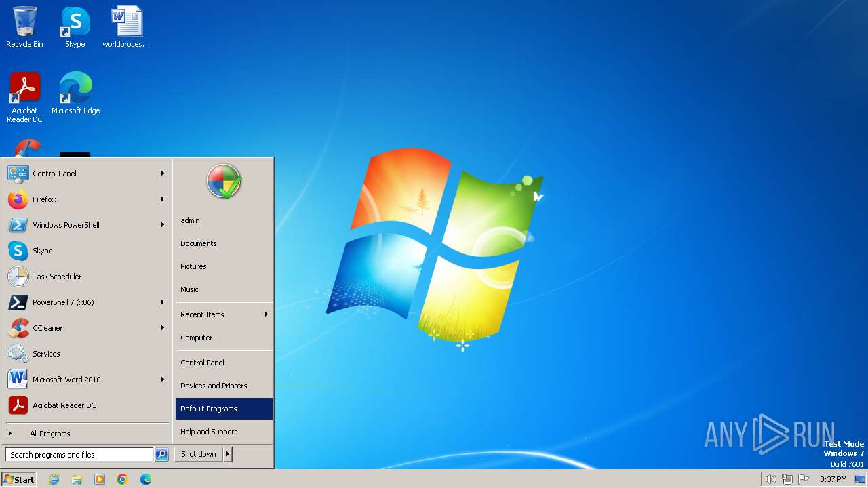
Task: Expand the Control Panel submenu arrow
Action: click(163, 174)
